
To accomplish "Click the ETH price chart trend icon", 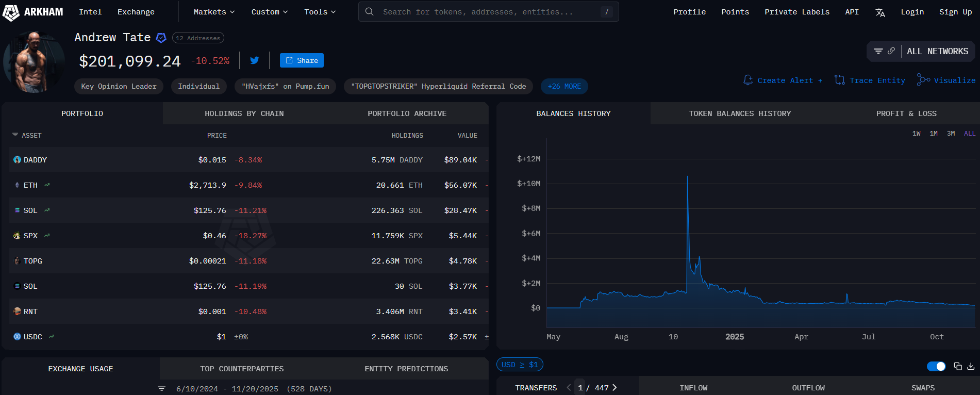I will [47, 185].
